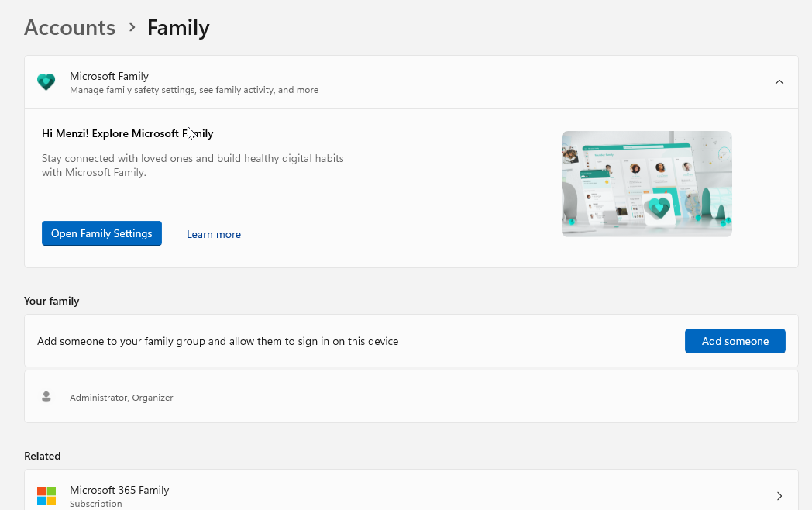812x510 pixels.
Task: Open Microsoft 365 Family via right chevron
Action: coord(779,496)
